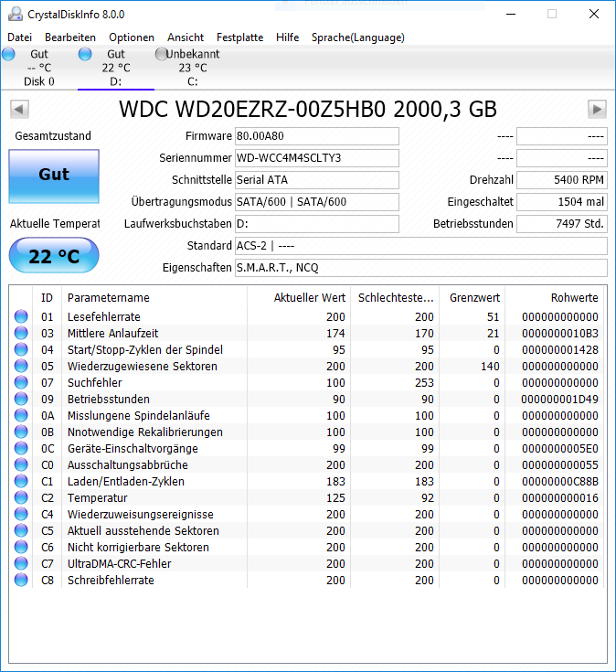The image size is (616, 672).
Task: Click the Laufwerksbuchstaben D: field
Action: (x=317, y=224)
